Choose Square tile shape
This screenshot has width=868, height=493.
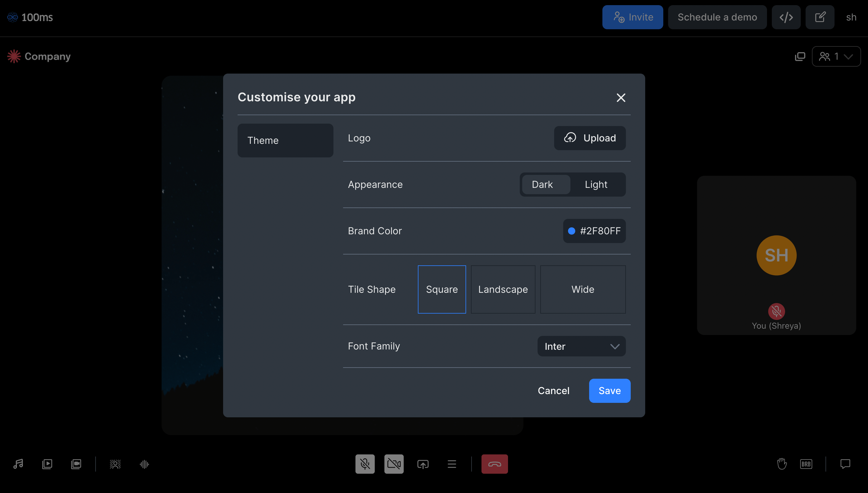tap(441, 289)
